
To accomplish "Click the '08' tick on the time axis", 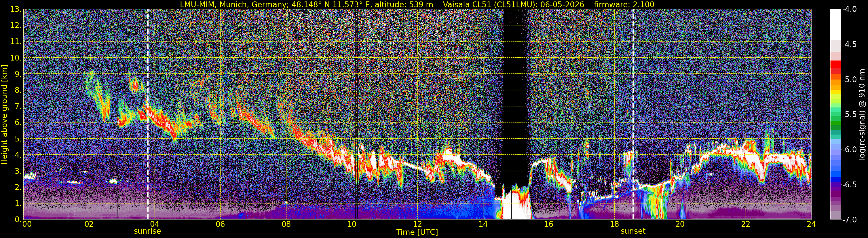I will [286, 224].
